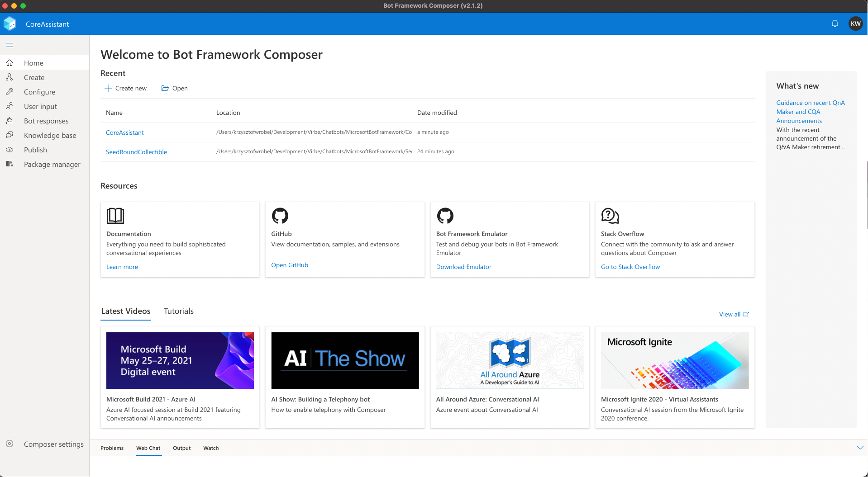Screen dimensions: 868x477
Task: Open the KW user avatar menu
Action: pyautogui.click(x=855, y=24)
